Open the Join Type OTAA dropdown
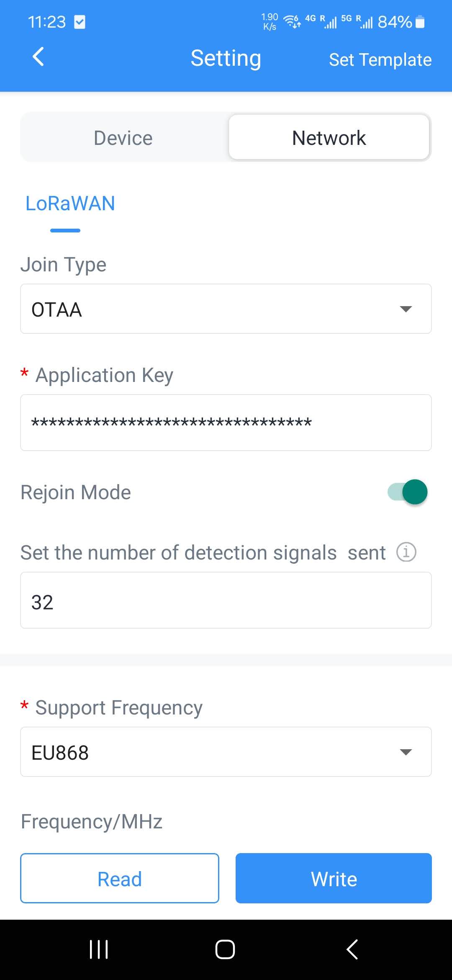The image size is (452, 980). tap(226, 309)
